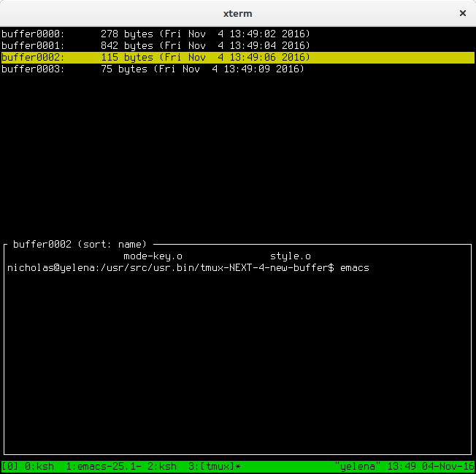The height and width of the screenshot is (474, 476).
Task: Click the "yelena" hostname in status bar
Action: (357, 467)
